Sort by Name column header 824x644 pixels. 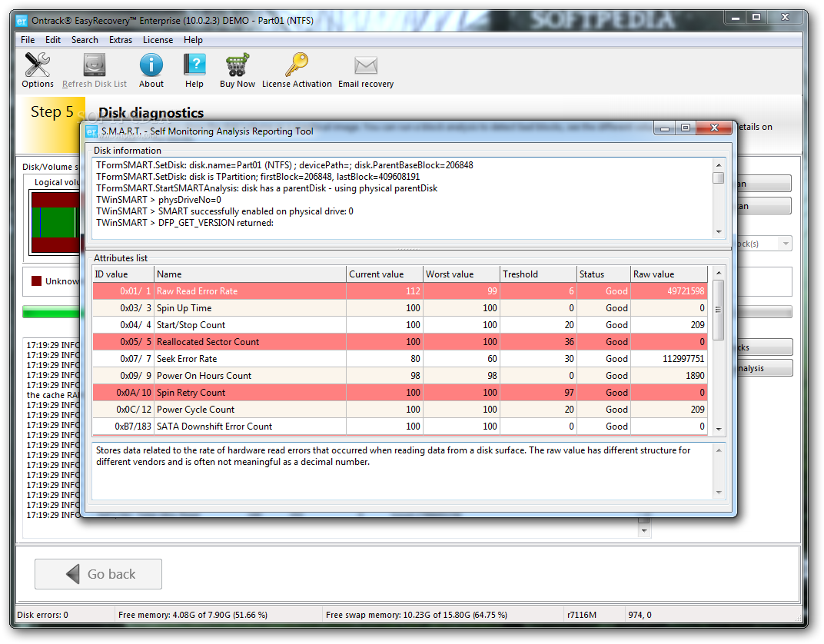pos(250,274)
